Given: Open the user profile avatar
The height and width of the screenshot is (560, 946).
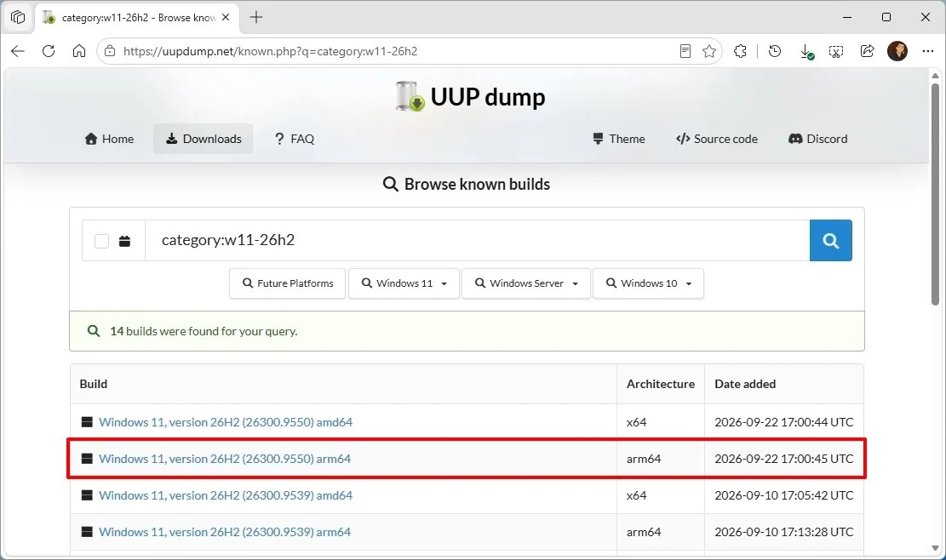Looking at the screenshot, I should pyautogui.click(x=897, y=51).
